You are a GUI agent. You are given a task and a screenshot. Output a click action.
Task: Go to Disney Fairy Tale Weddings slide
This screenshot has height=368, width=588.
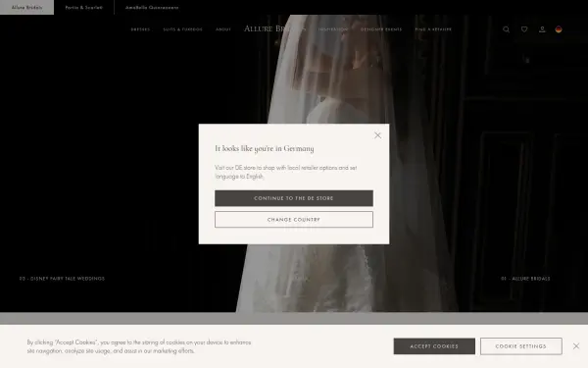62,279
